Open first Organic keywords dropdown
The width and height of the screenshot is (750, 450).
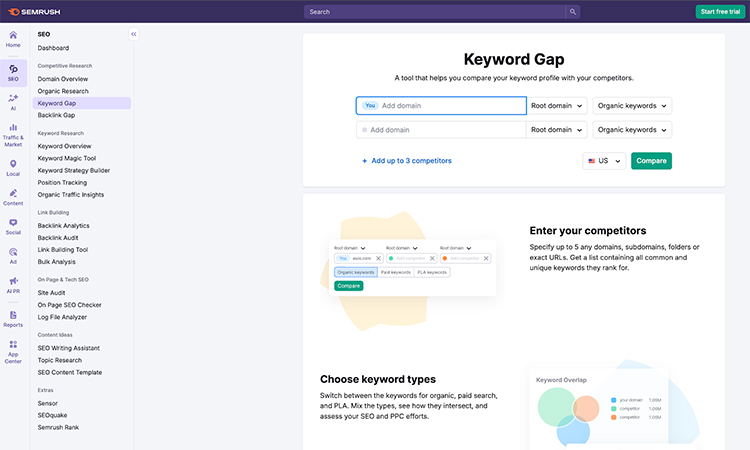click(632, 106)
